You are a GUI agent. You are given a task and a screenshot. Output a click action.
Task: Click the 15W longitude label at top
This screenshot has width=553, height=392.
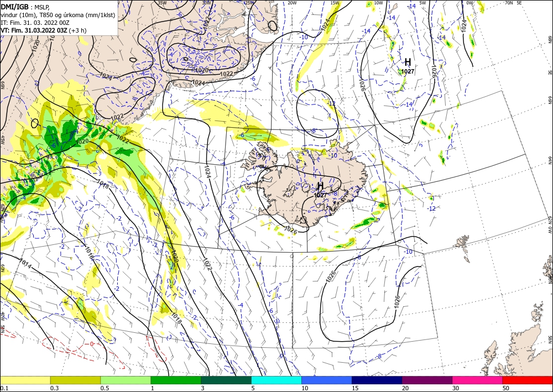(x=335, y=3)
